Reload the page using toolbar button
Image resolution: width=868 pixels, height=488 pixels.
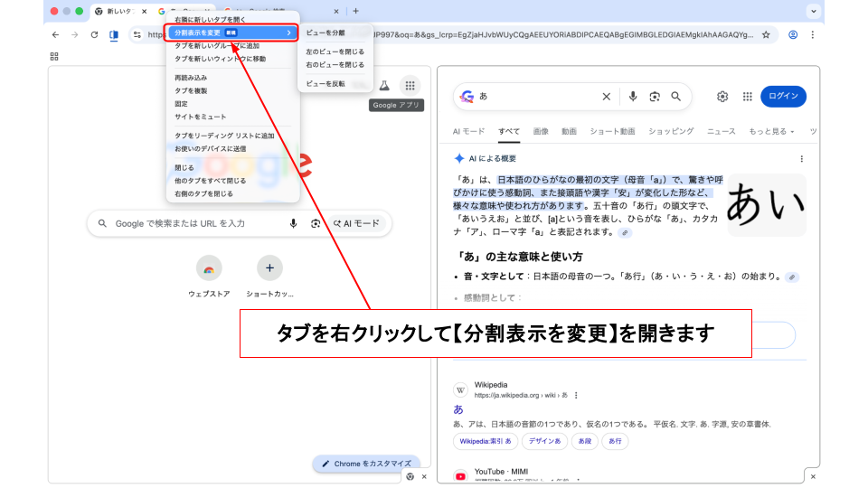click(94, 34)
